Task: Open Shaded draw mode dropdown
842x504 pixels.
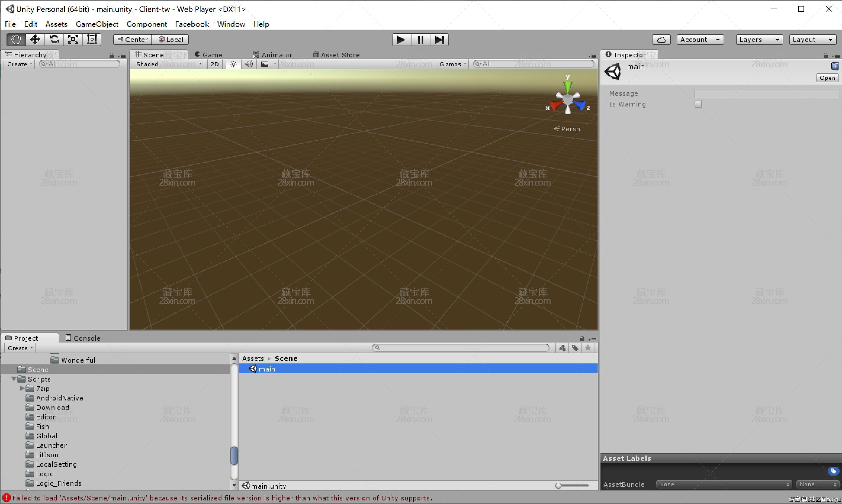Action: [x=168, y=64]
